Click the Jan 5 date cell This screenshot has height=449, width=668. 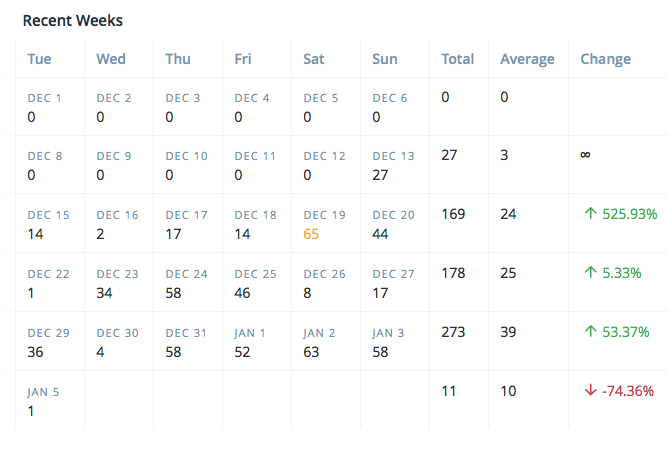(x=43, y=401)
